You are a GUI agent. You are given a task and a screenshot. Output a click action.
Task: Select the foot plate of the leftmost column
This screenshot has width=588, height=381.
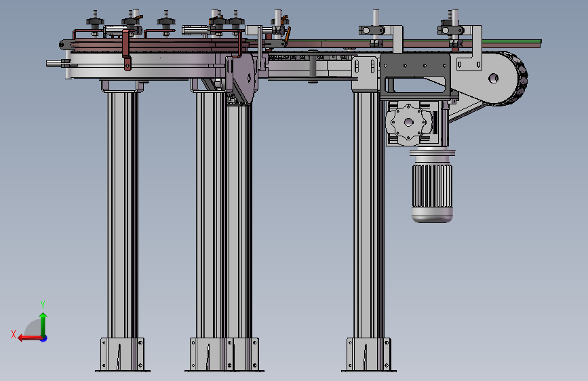123,355
